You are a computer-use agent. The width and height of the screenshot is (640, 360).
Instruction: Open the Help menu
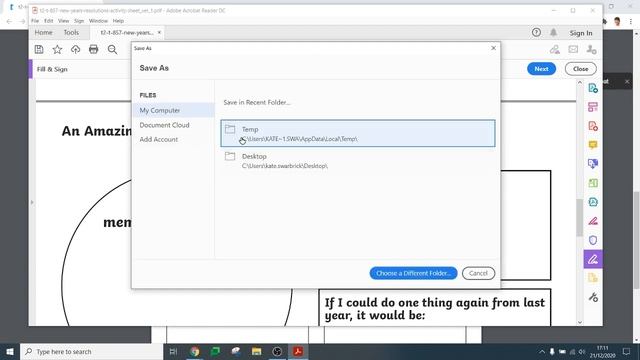118,21
